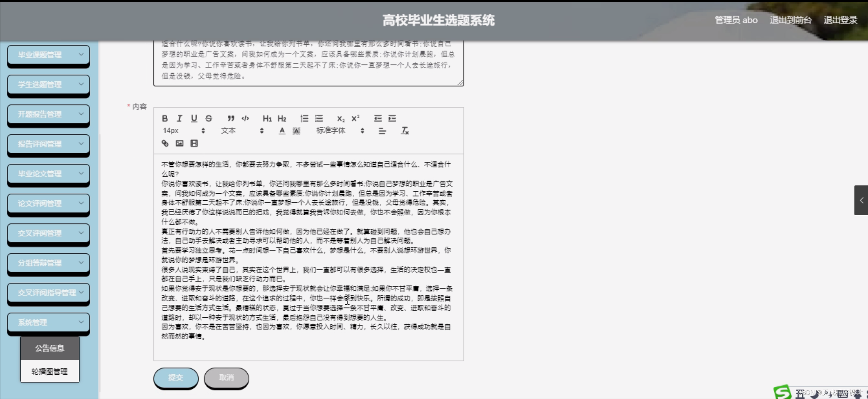Create an ordered numbered list
868x399 pixels.
[x=304, y=118]
